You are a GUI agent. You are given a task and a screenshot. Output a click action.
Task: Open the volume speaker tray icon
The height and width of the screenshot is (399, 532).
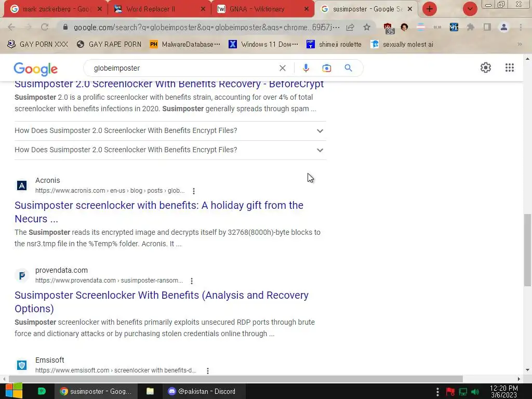pos(475,392)
